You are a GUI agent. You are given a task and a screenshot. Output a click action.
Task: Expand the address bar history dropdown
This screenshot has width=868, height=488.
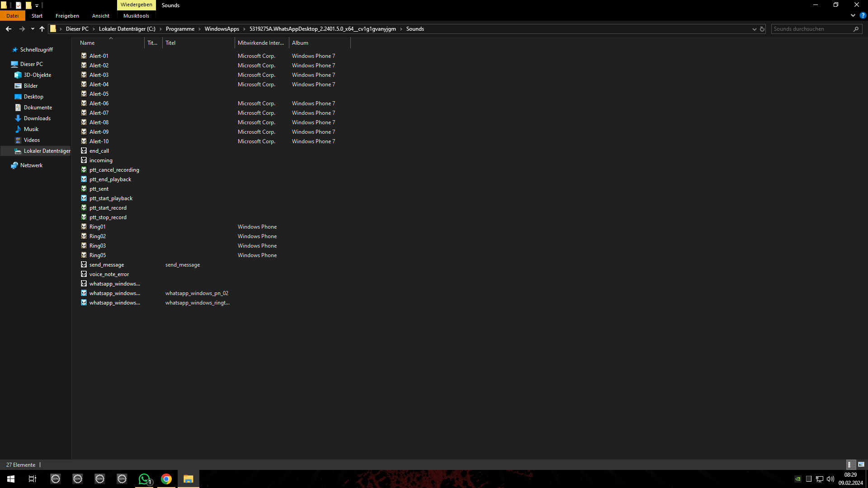[x=754, y=29]
